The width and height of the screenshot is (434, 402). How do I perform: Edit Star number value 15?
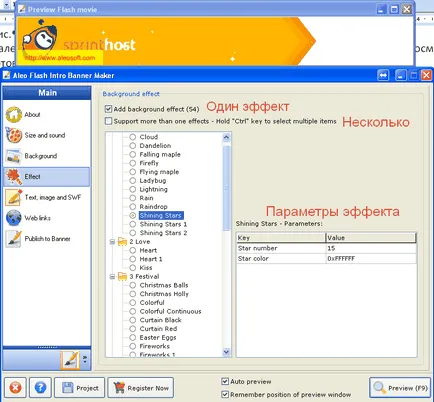371,248
